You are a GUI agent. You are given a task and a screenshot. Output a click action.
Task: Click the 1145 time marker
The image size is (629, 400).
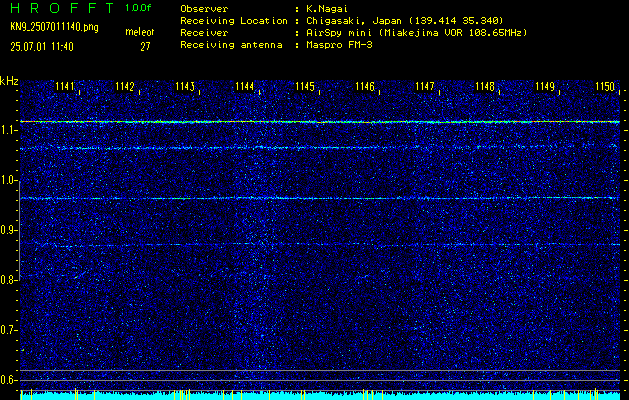304,86
